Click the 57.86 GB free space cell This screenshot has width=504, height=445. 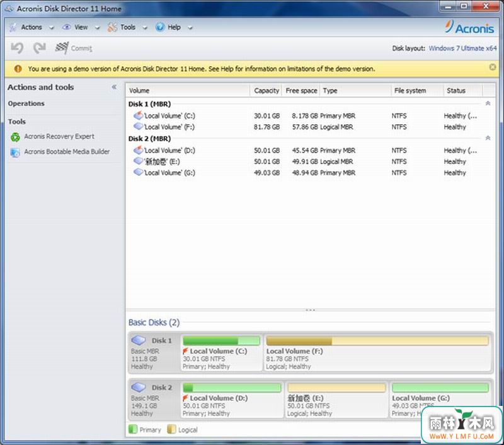pos(305,127)
